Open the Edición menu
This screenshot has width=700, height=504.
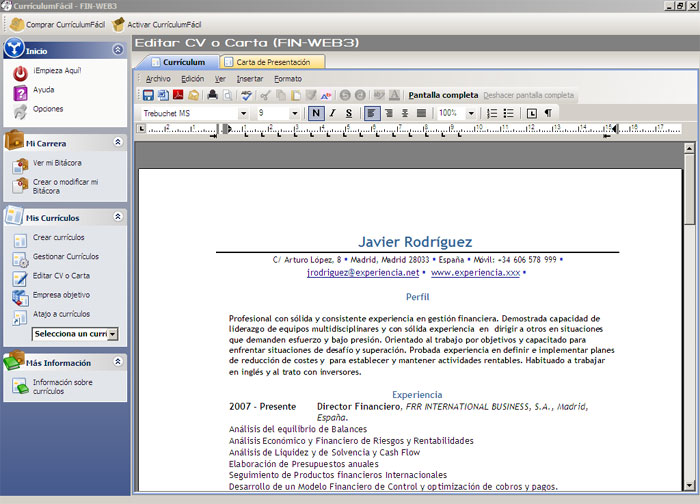point(192,79)
